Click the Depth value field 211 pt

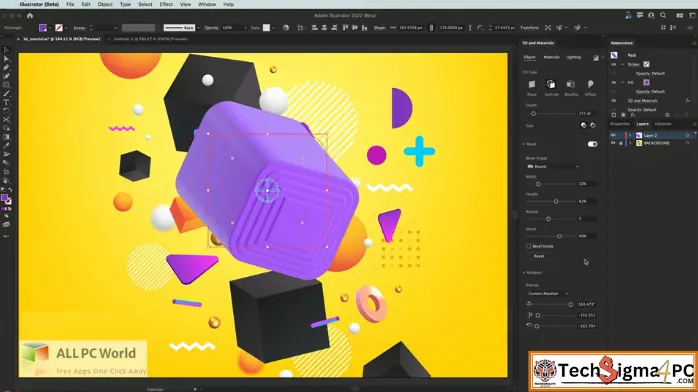(586, 114)
